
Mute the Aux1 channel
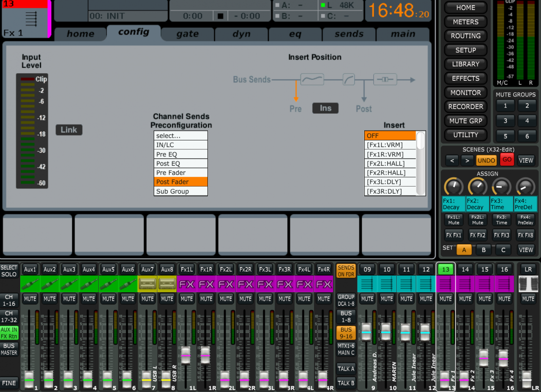click(30, 299)
